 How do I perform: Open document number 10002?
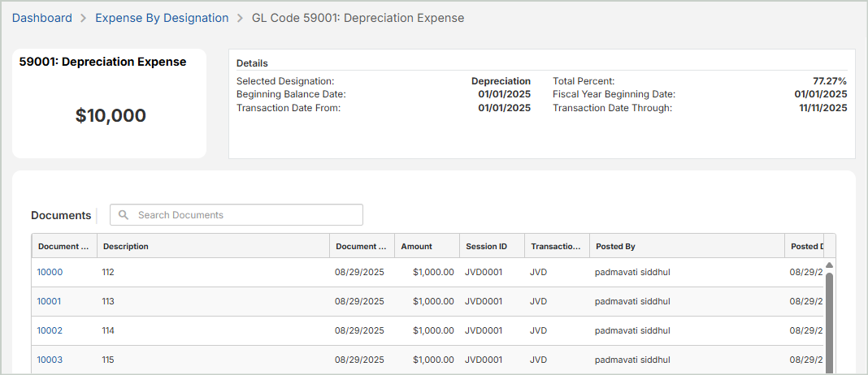coord(50,330)
